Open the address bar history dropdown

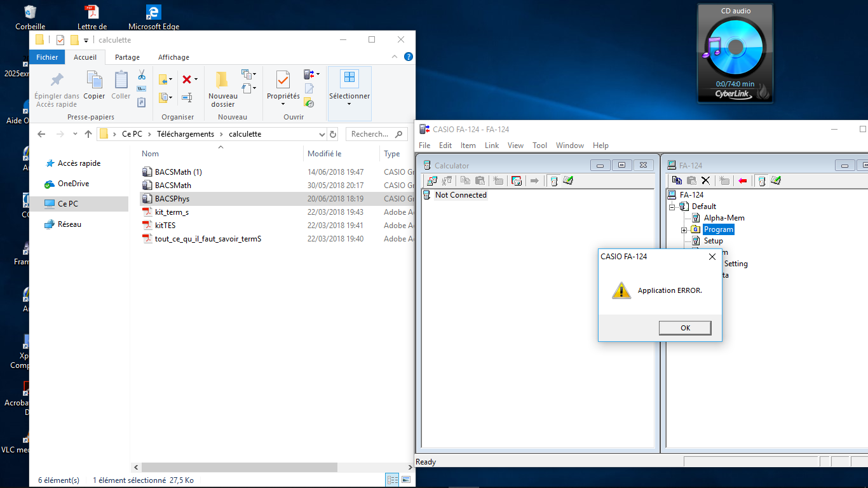pos(322,134)
